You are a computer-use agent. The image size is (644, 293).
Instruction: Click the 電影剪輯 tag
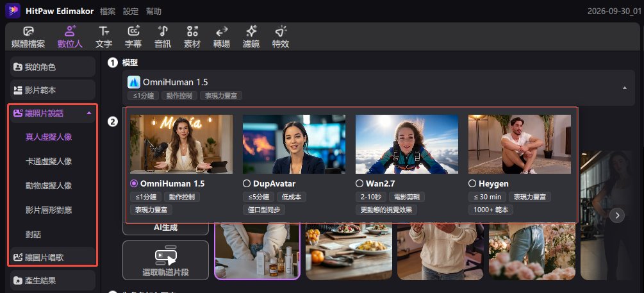click(407, 197)
